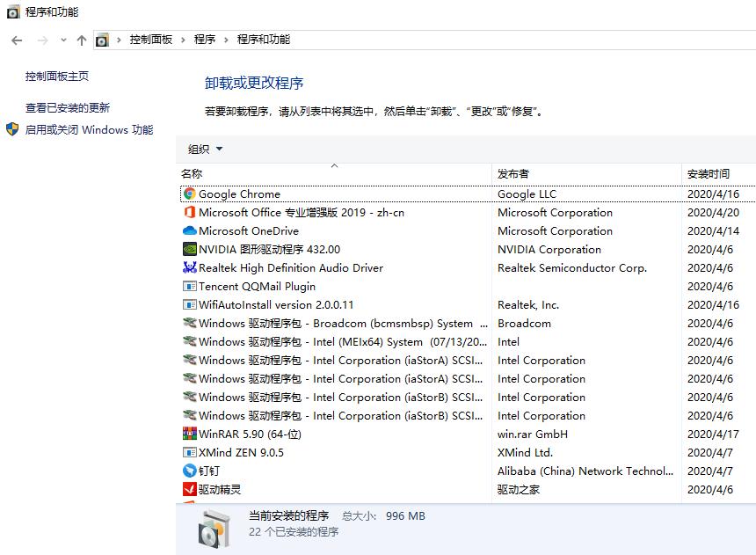
Task: Click the 驱动精灵 checkmark icon
Action: [x=189, y=489]
